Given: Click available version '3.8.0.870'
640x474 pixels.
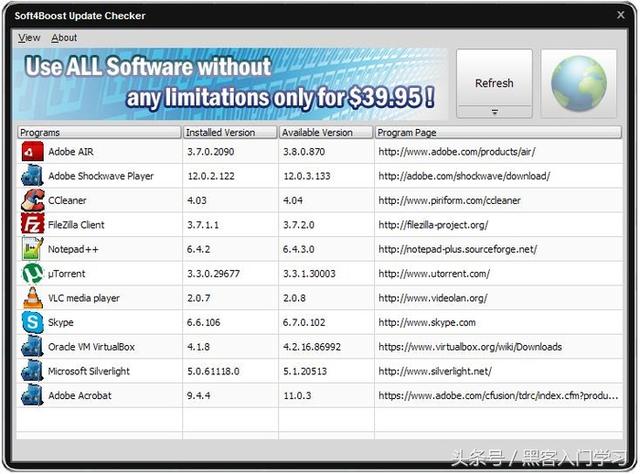Looking at the screenshot, I should coord(304,152).
